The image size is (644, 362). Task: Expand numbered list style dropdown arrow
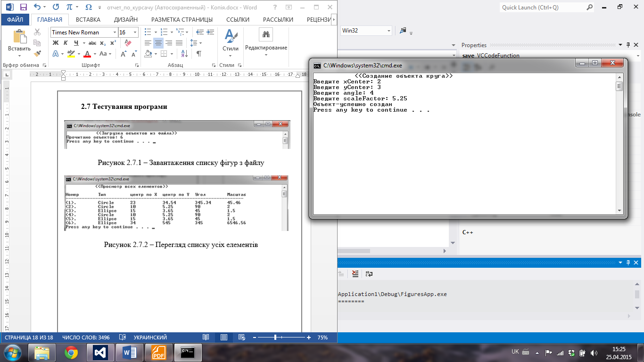pos(172,32)
